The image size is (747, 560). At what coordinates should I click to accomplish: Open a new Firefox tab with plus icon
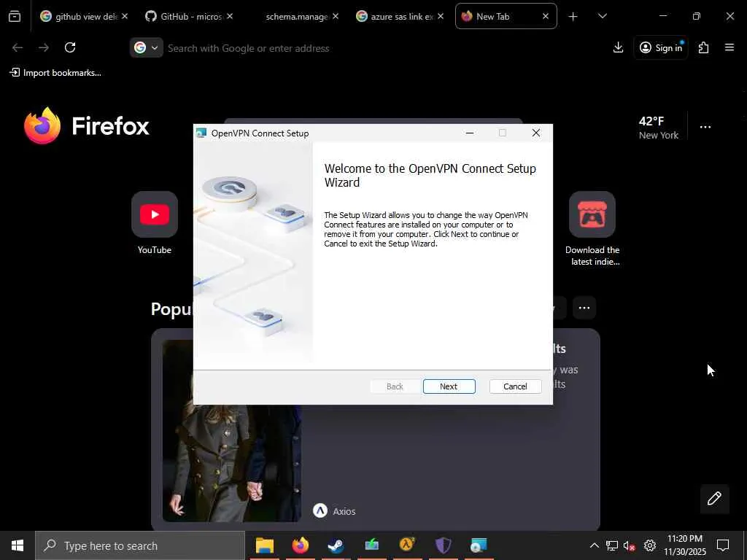pos(573,17)
